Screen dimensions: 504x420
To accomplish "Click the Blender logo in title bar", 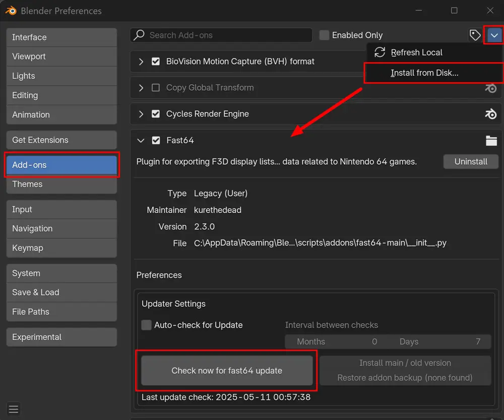I will (x=11, y=11).
